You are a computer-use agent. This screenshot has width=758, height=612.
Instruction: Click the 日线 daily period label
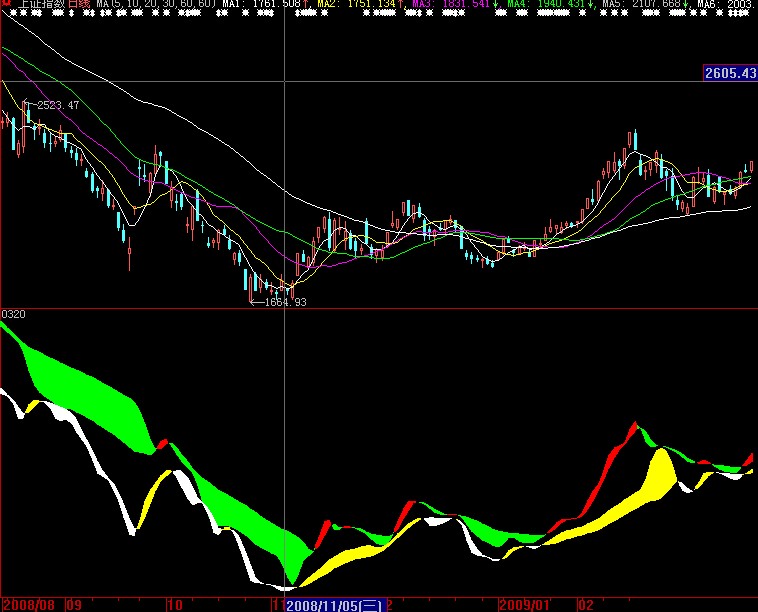[78, 3]
